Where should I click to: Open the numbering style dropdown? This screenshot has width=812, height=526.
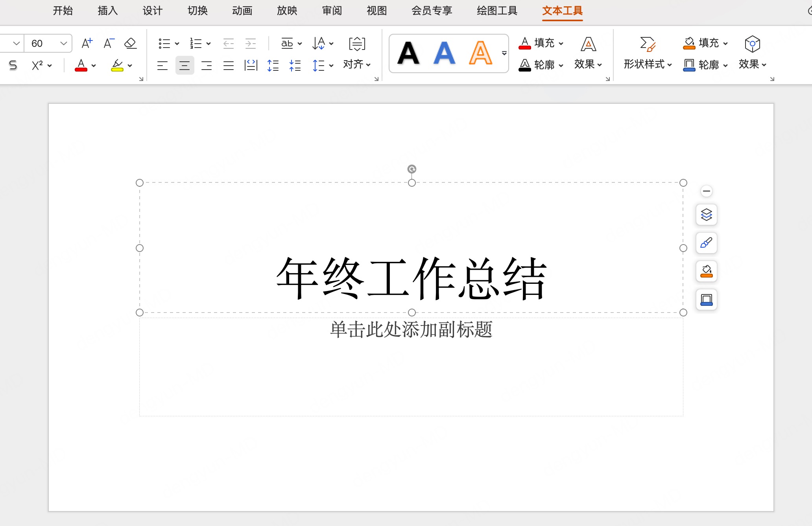209,44
